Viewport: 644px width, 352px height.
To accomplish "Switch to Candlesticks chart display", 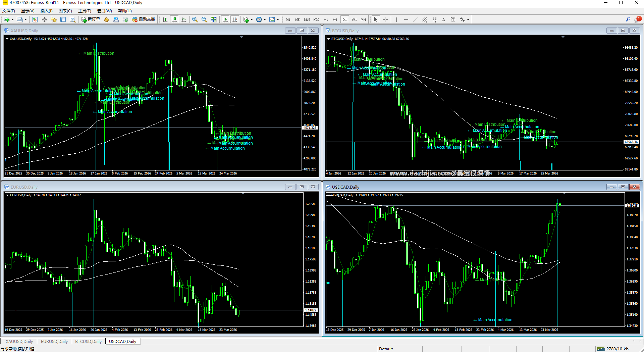I will (x=174, y=19).
